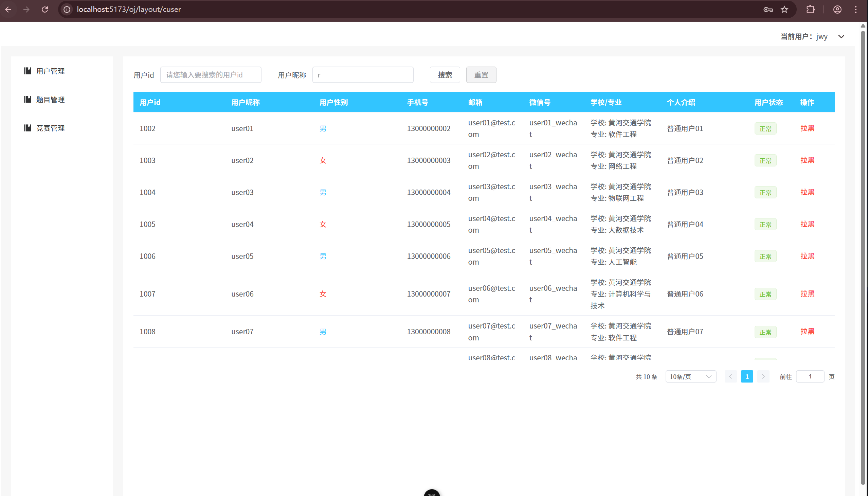Open 用户管理 in the sidebar
Screen dimensions: 868x496
pyautogui.click(x=50, y=71)
